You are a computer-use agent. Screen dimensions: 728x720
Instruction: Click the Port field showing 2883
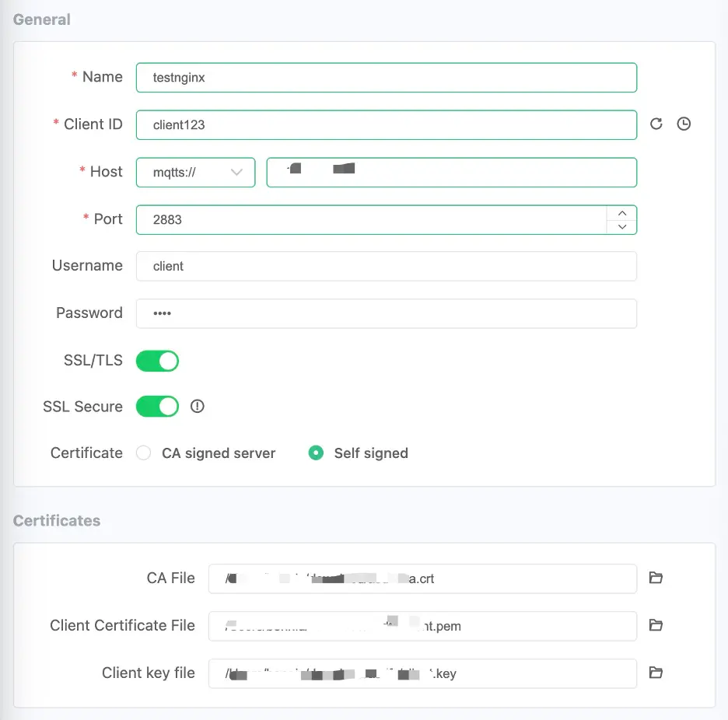(x=370, y=220)
